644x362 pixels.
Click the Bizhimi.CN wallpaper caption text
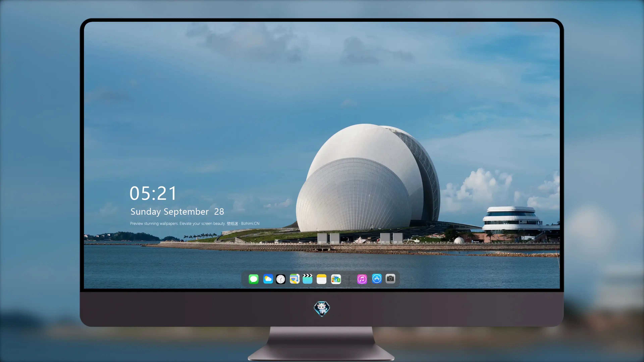coord(195,223)
